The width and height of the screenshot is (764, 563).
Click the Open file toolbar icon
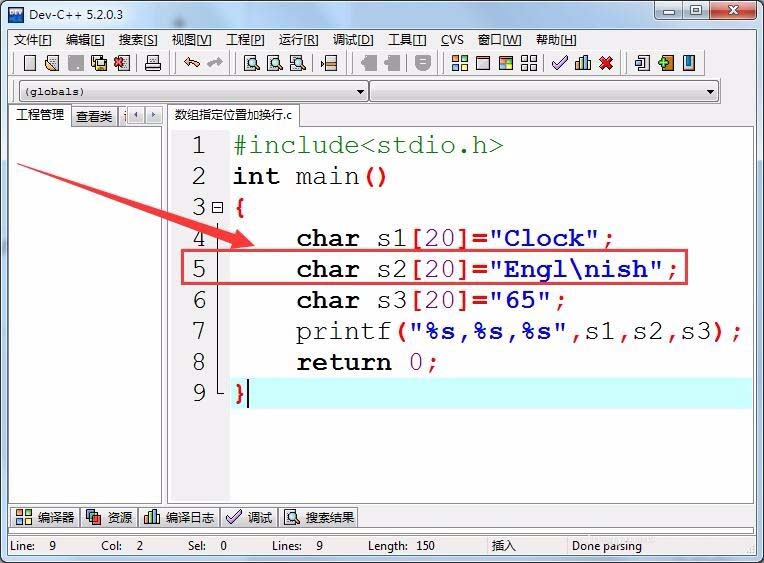[x=52, y=63]
